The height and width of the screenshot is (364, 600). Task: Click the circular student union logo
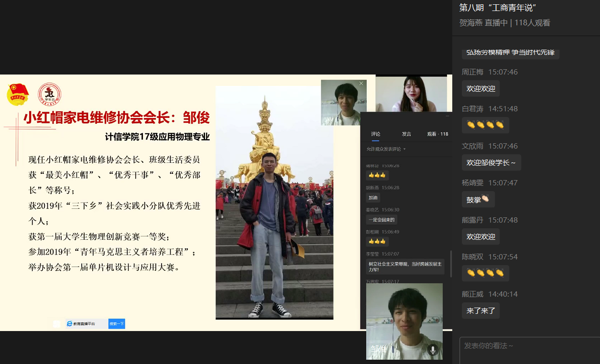tap(49, 94)
